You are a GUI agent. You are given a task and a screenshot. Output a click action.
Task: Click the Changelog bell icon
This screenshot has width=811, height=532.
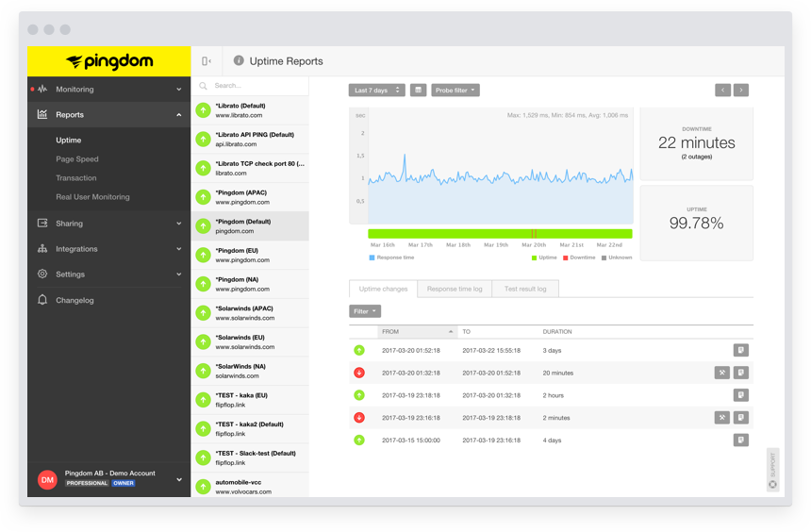(42, 300)
